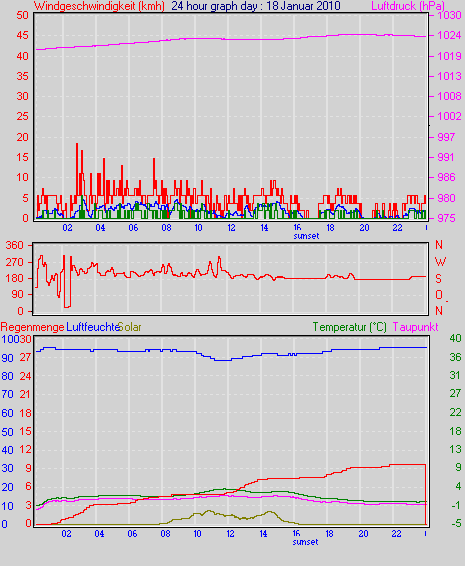
Task: Click the '24 hour graph day : 18 Januar 2010' heading
Action: (x=256, y=6)
